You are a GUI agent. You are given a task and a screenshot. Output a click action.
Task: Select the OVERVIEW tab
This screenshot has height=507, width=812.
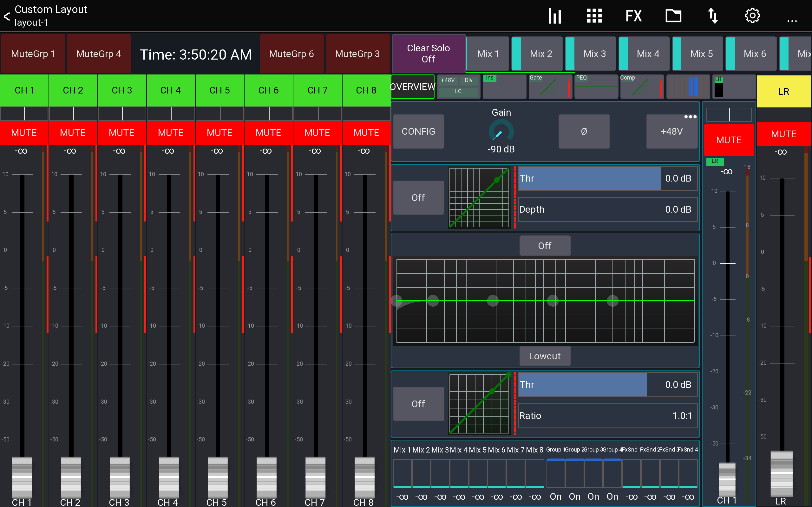[412, 87]
